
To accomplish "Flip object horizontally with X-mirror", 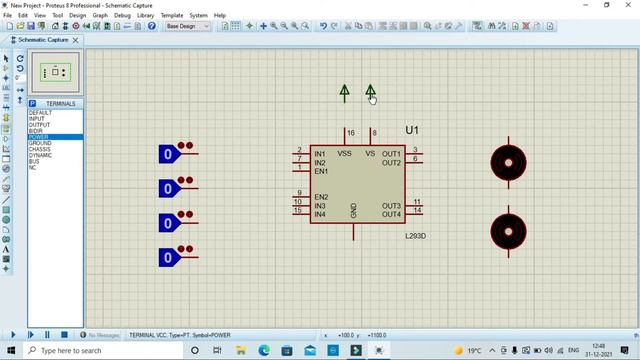I will [x=20, y=90].
